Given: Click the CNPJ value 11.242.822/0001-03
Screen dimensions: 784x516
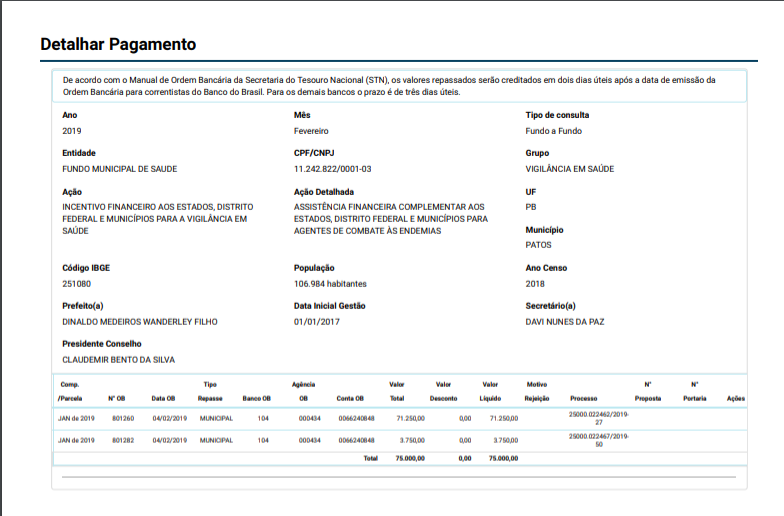Looking at the screenshot, I should tap(333, 169).
